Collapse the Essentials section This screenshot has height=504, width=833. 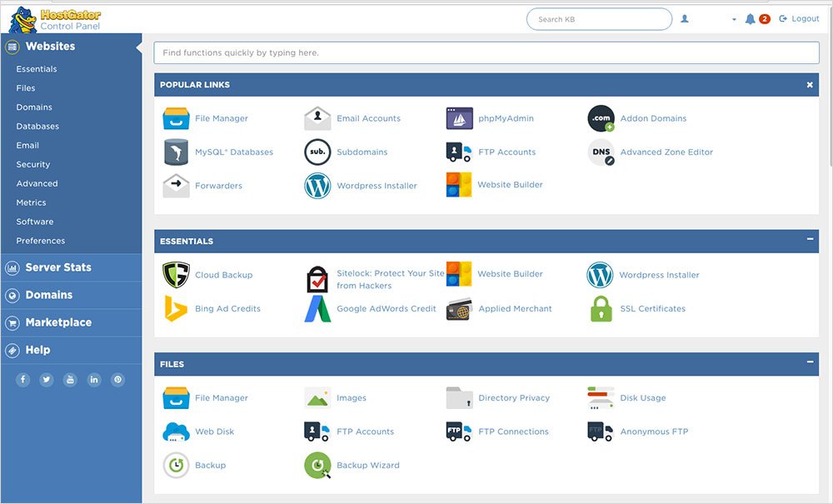[810, 240]
